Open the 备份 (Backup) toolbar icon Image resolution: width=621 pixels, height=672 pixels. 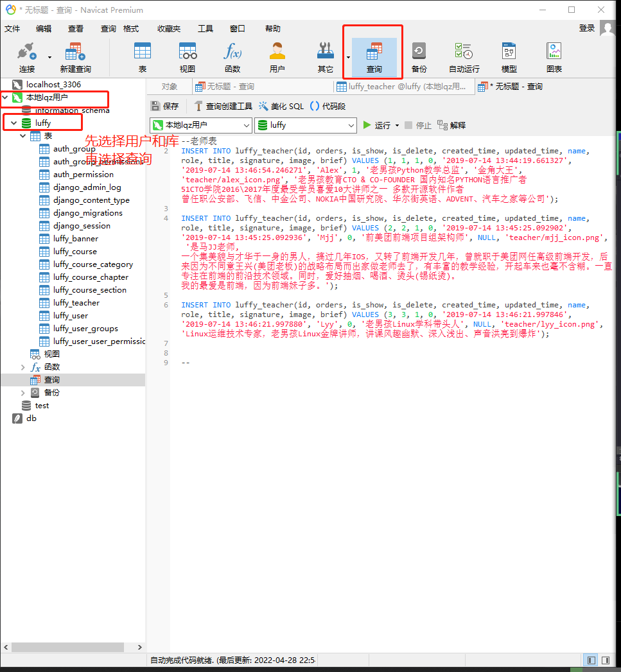coord(419,57)
